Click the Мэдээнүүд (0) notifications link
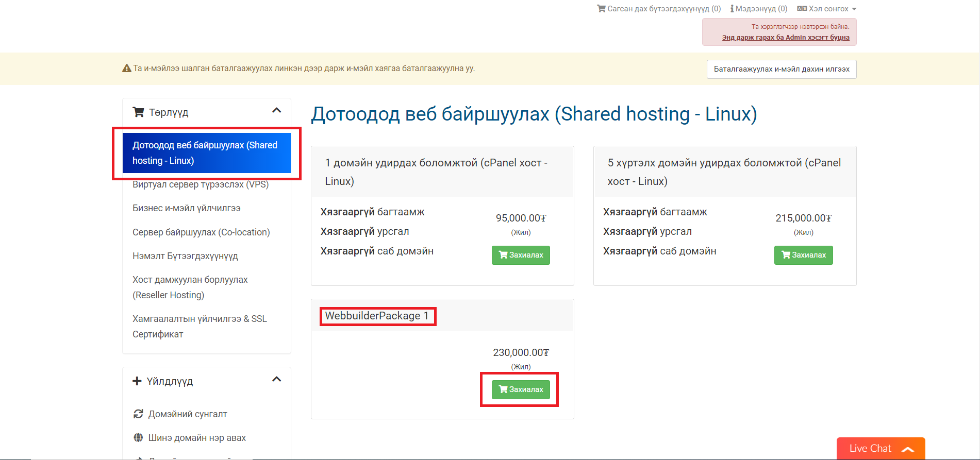 pyautogui.click(x=759, y=9)
